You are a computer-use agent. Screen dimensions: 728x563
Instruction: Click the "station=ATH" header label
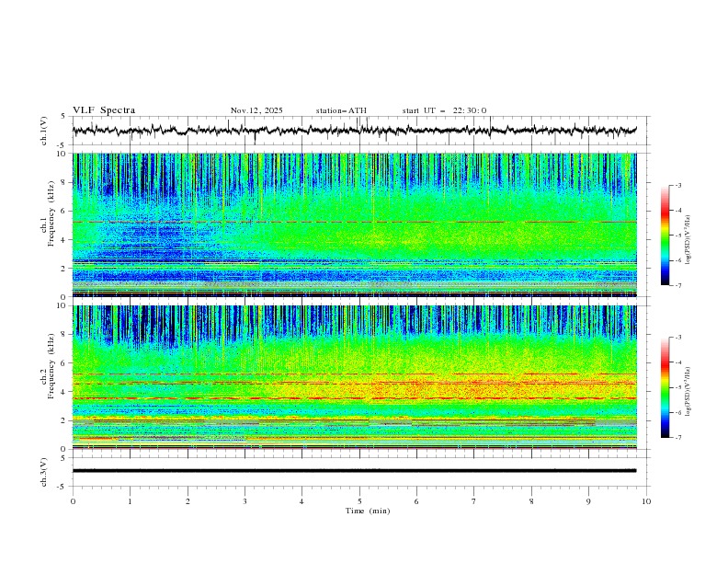[x=341, y=110]
